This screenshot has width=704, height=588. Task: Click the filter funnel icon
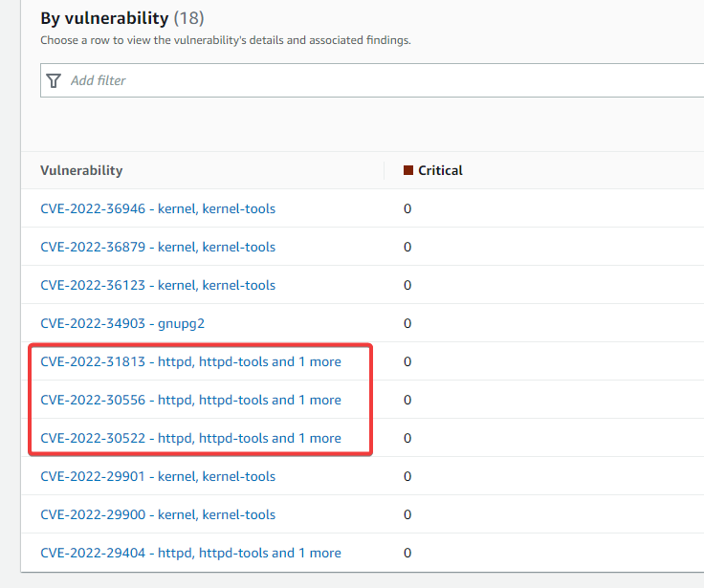pos(54,81)
